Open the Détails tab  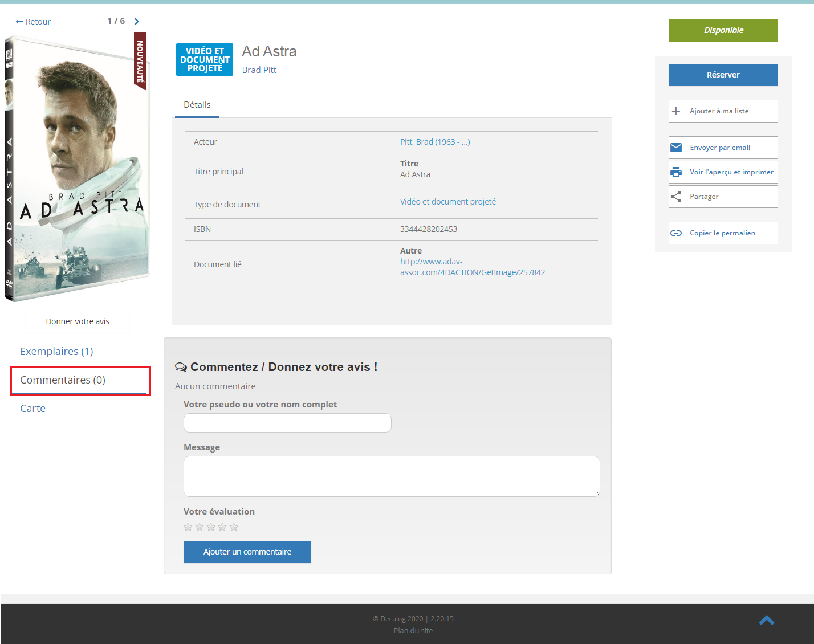pyautogui.click(x=197, y=105)
